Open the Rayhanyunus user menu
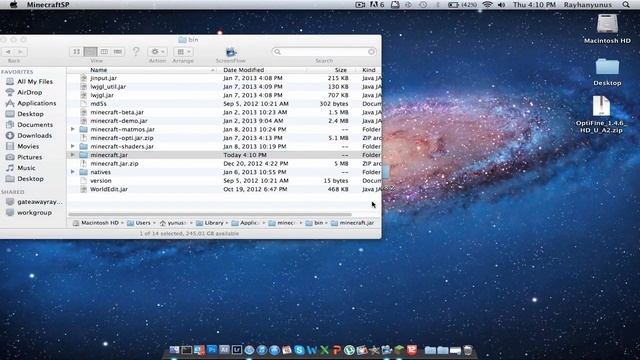 [588, 4]
